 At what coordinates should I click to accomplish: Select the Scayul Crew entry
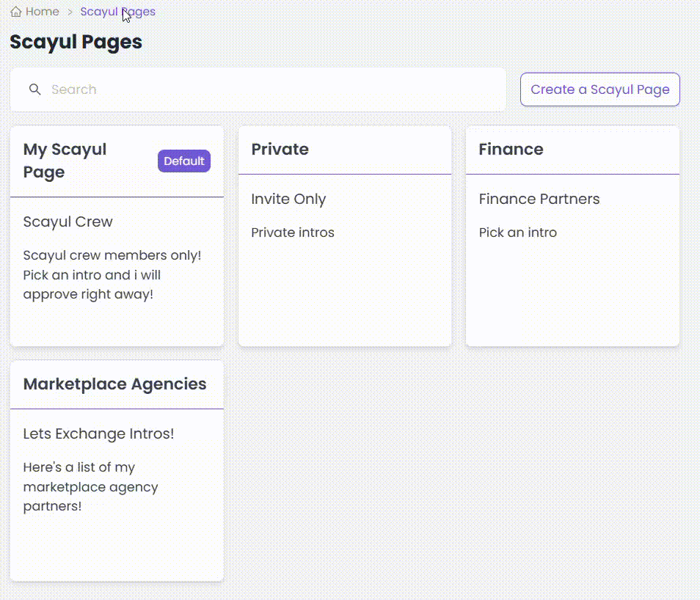pos(68,222)
